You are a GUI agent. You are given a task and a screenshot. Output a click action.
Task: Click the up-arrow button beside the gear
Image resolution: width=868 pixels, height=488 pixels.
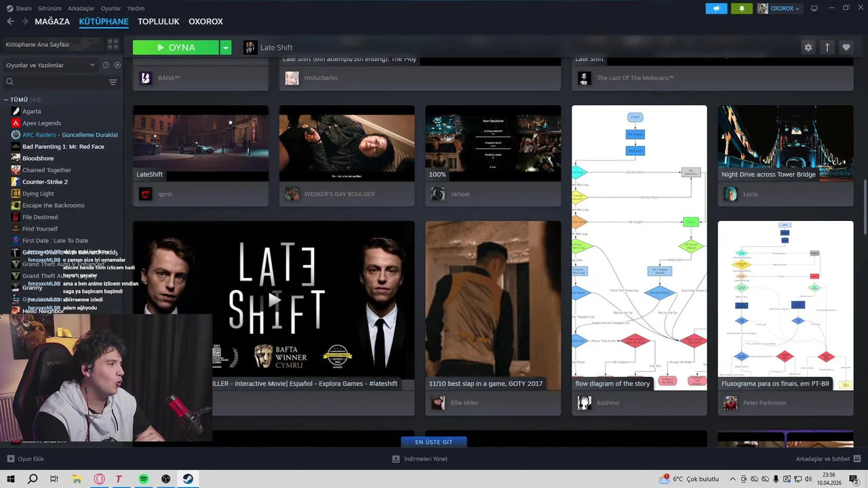(x=827, y=47)
